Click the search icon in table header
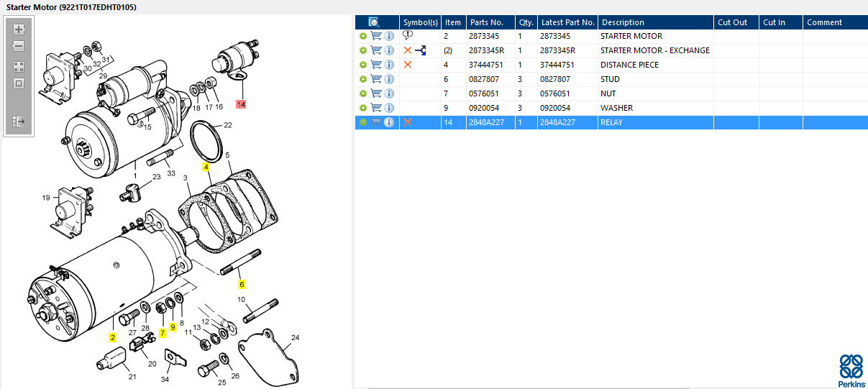 [x=373, y=22]
